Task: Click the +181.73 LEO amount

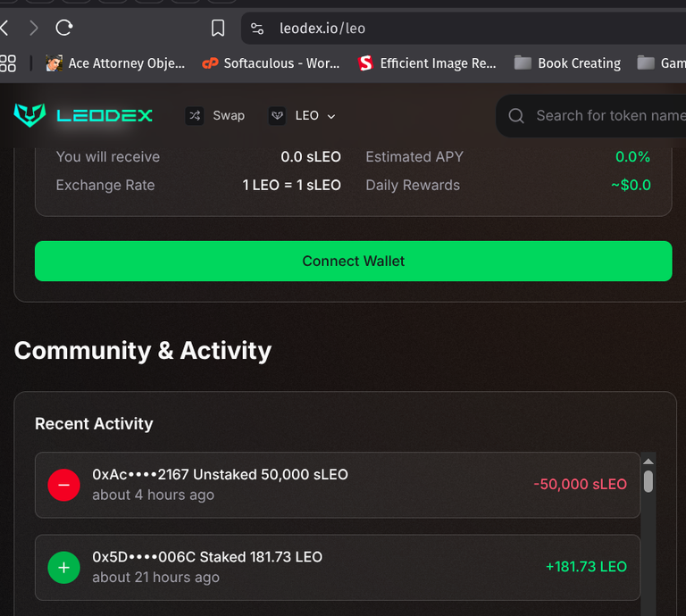Action: point(586,567)
